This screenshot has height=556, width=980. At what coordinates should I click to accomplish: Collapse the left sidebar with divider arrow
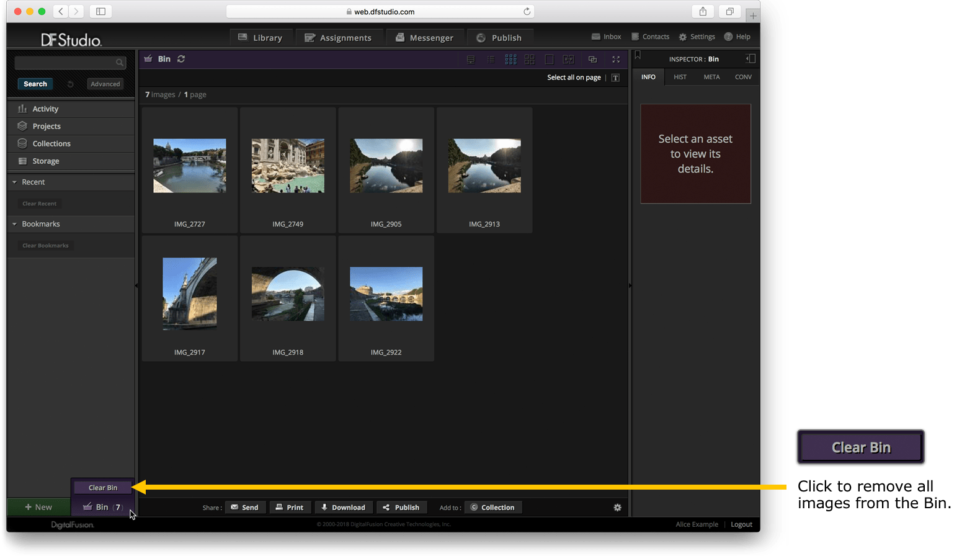pos(136,285)
